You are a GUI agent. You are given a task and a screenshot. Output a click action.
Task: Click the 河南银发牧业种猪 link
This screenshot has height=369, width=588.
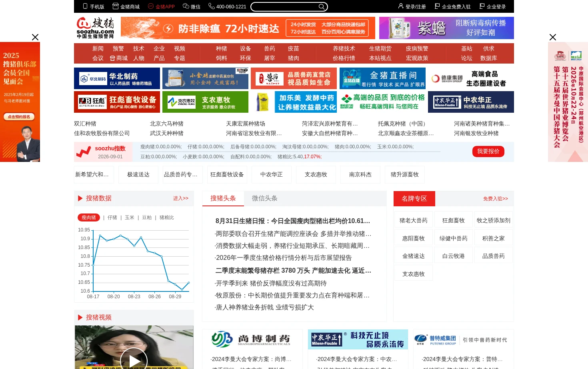point(476,133)
